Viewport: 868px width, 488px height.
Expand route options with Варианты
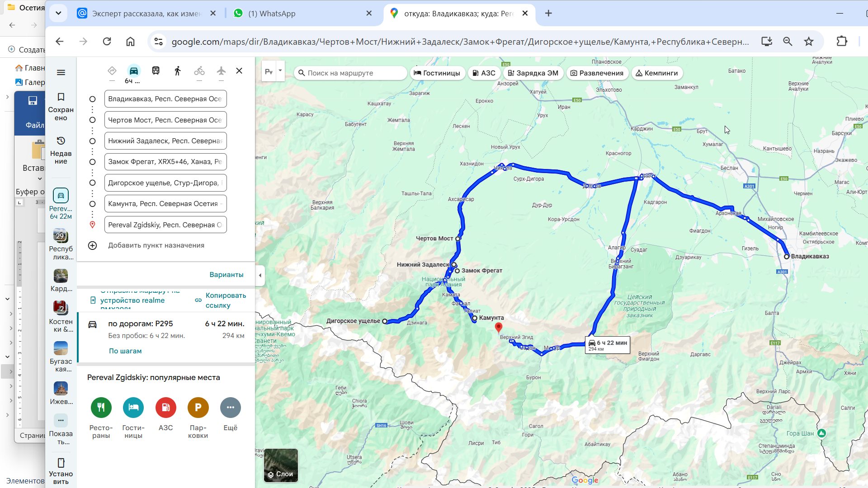(x=226, y=275)
